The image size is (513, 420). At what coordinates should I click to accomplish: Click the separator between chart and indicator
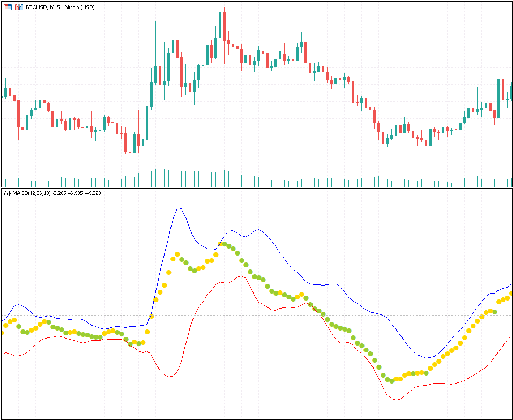(256, 187)
